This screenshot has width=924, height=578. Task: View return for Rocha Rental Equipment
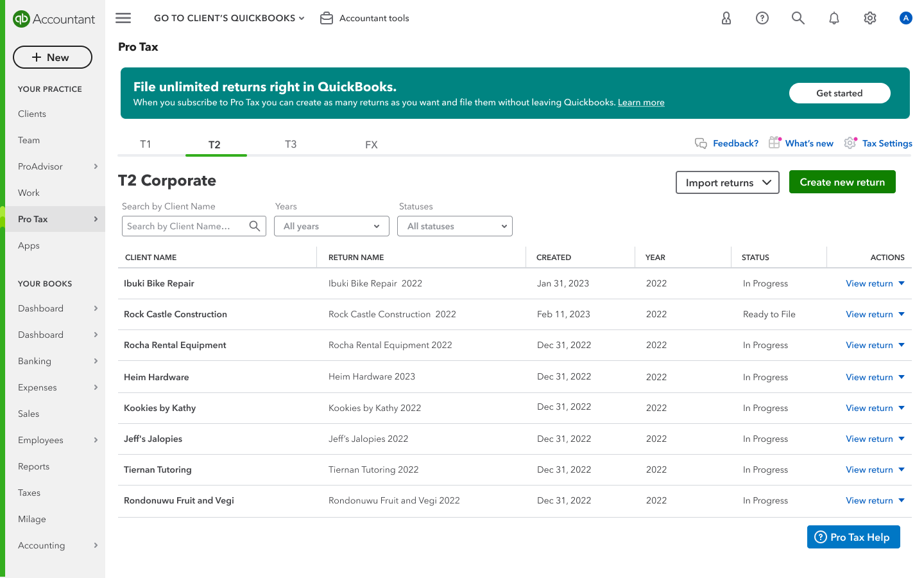(869, 345)
